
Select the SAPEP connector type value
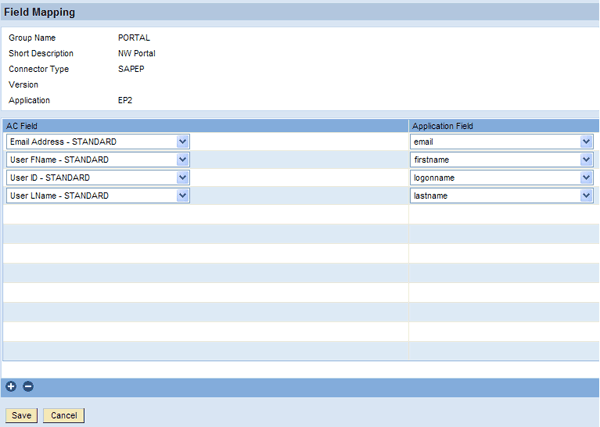click(x=132, y=69)
